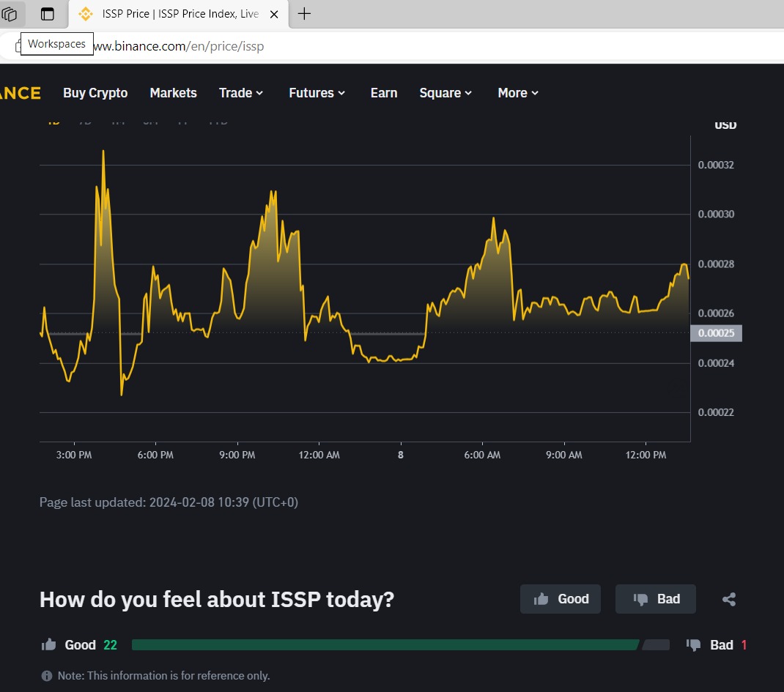The image size is (784, 692).
Task: Click the thumbs-down icon beside Bad 1
Action: pyautogui.click(x=693, y=645)
